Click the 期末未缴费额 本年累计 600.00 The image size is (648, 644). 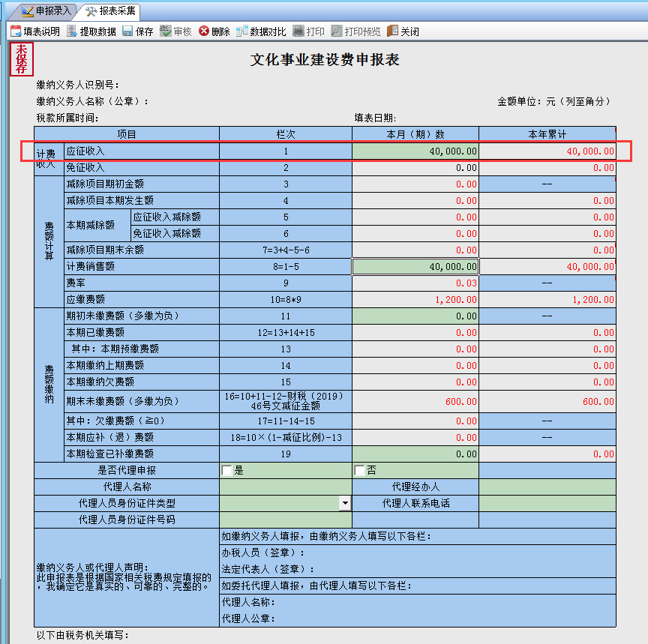[x=598, y=402]
